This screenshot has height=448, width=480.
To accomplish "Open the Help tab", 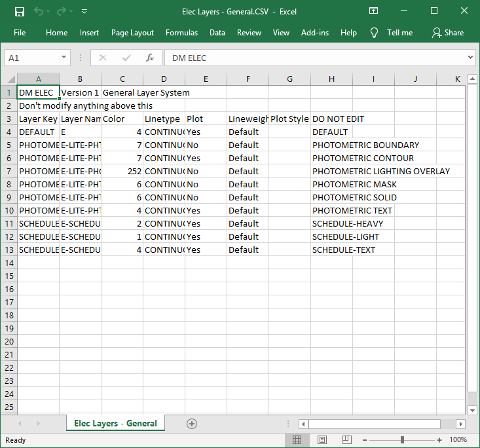I will click(348, 33).
